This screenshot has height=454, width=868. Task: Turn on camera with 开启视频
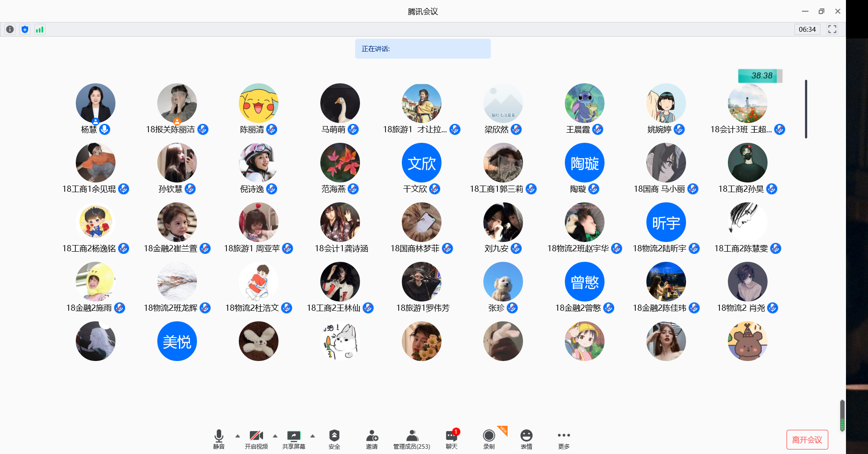pos(256,439)
